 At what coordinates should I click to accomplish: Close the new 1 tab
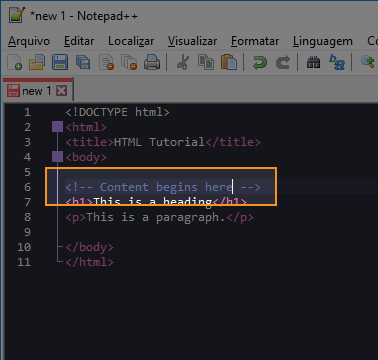(x=61, y=90)
